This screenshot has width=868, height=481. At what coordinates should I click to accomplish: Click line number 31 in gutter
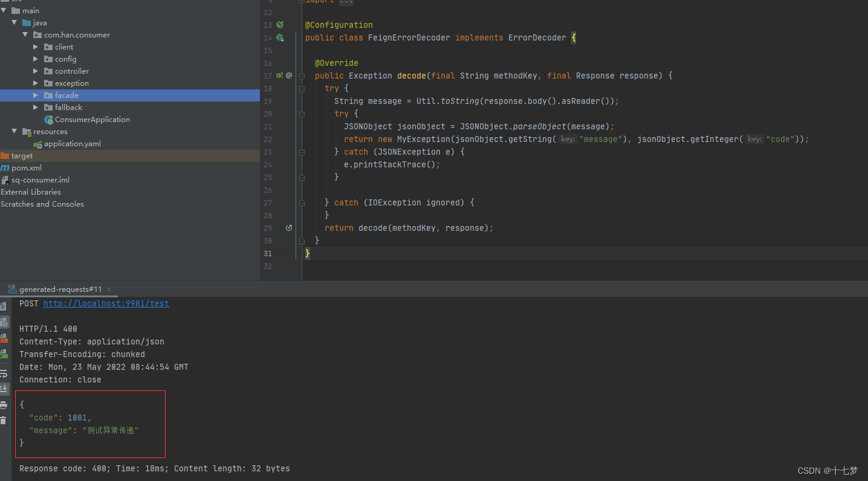tap(268, 253)
